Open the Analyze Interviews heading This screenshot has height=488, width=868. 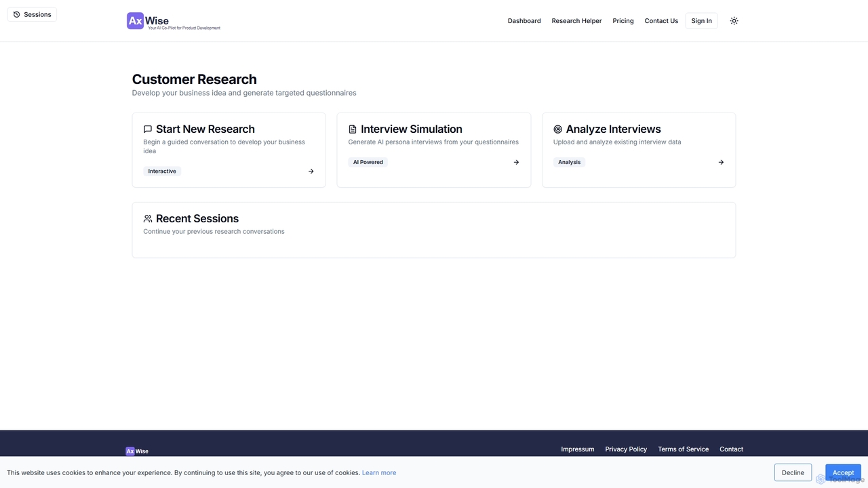point(614,129)
